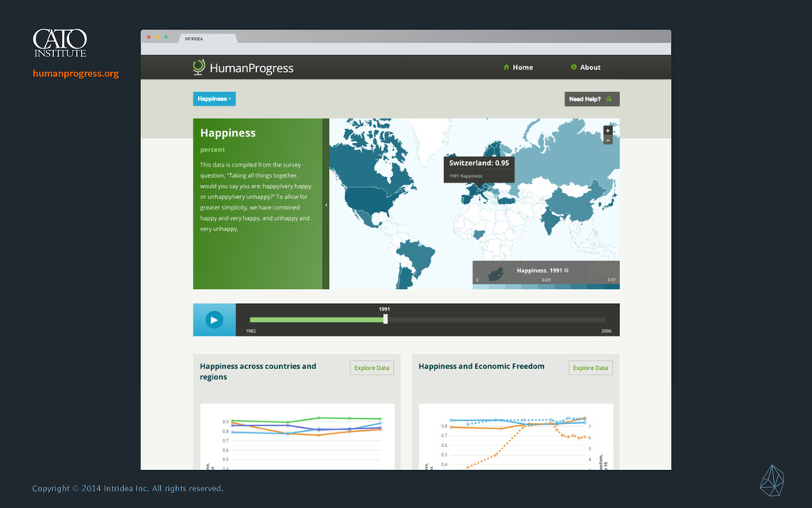Open the Home menu item

tap(518, 67)
